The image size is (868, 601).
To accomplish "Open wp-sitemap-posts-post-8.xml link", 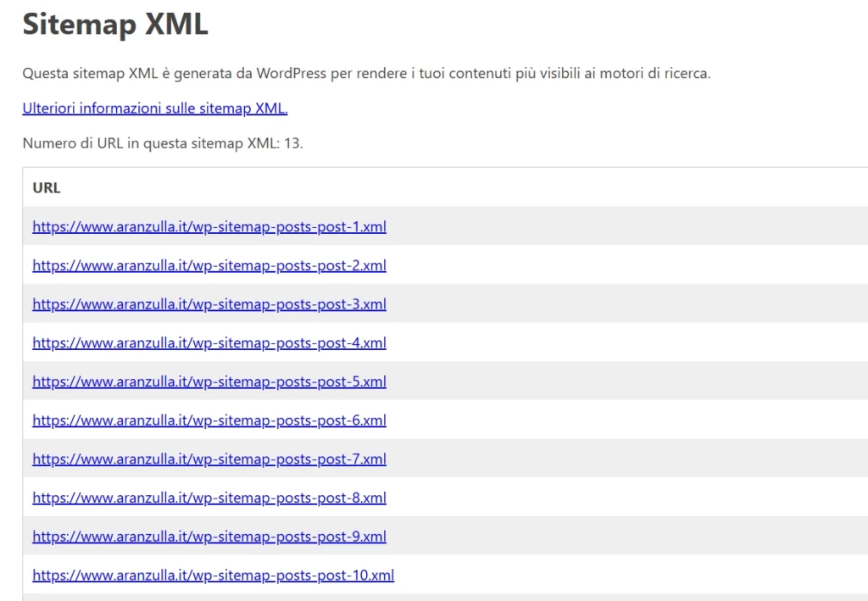I will point(209,498).
